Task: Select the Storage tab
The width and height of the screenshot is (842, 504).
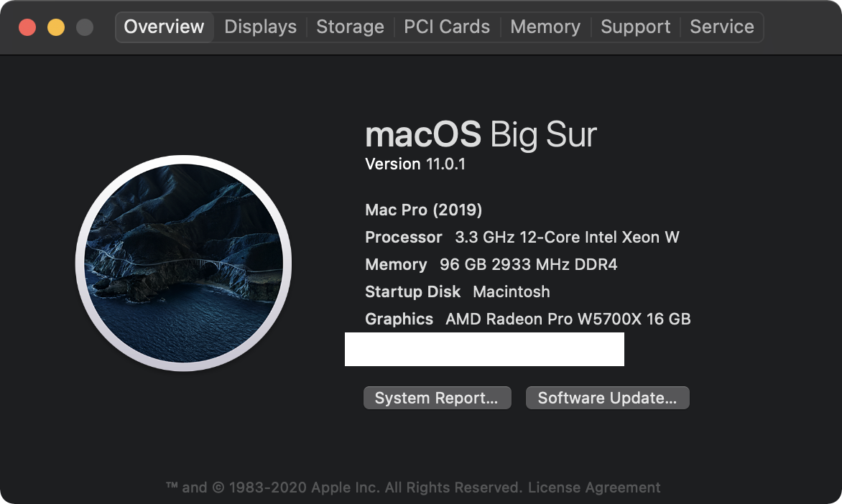Action: tap(350, 27)
